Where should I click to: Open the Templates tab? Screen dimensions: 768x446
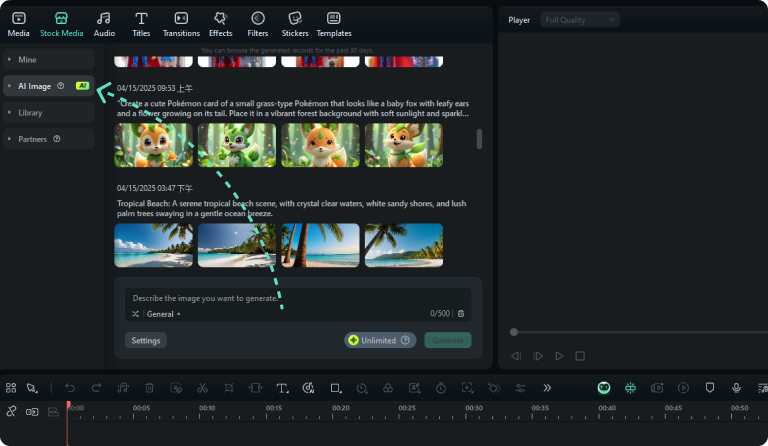(x=334, y=24)
